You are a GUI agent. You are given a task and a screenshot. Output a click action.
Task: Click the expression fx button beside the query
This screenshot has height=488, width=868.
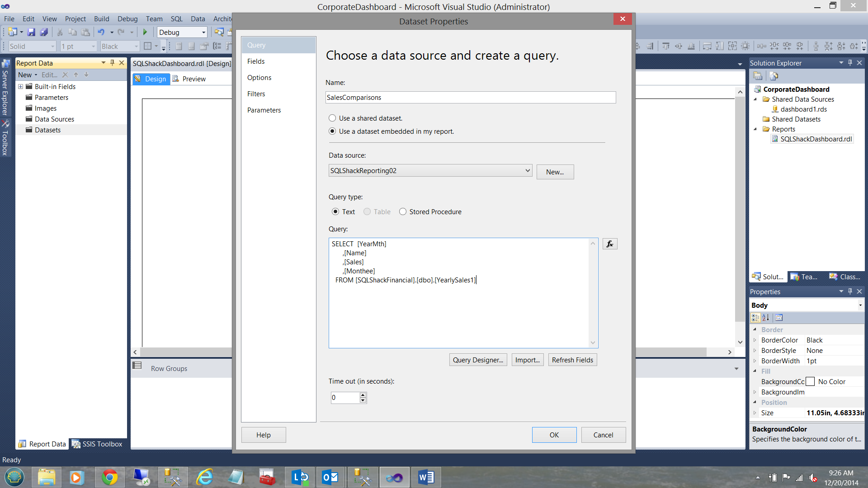point(609,244)
